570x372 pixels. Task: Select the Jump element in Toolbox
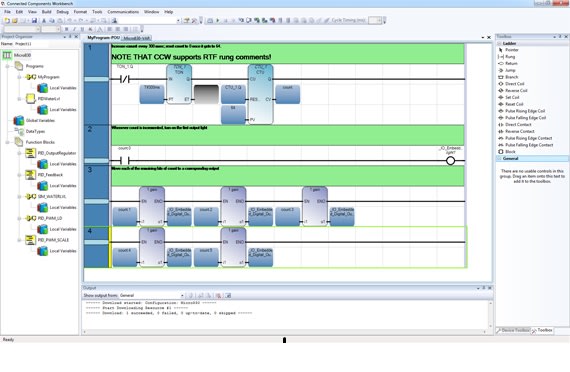pos(507,70)
